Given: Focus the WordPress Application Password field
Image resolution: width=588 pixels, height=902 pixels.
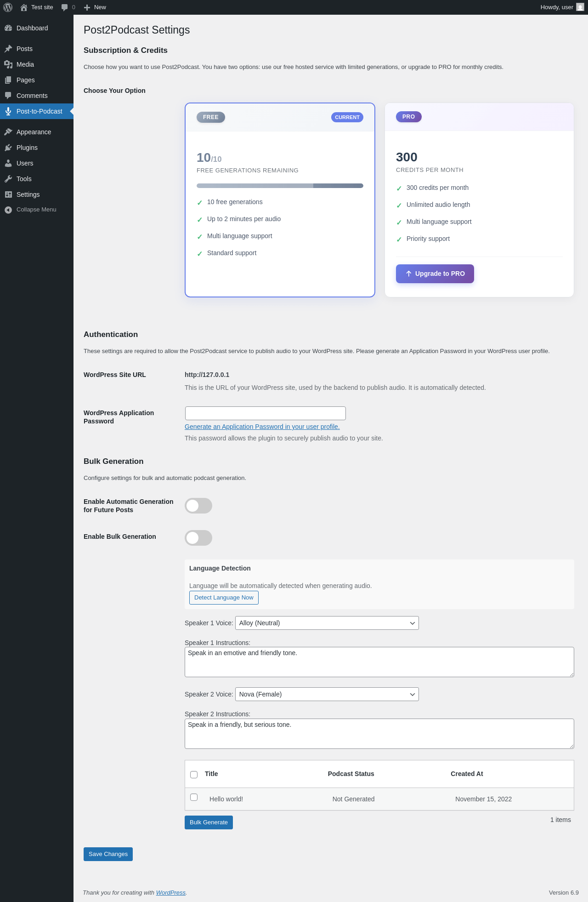Looking at the screenshot, I should [265, 413].
